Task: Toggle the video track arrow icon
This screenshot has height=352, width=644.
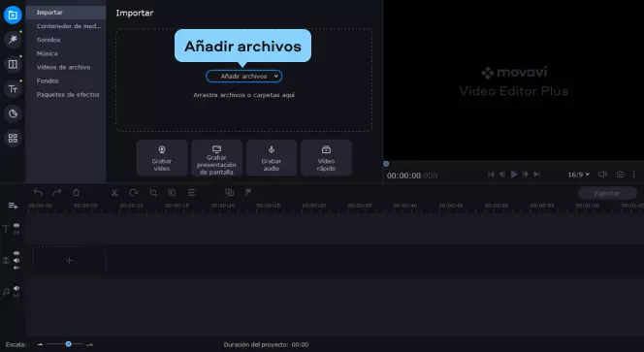Action: pos(16,268)
